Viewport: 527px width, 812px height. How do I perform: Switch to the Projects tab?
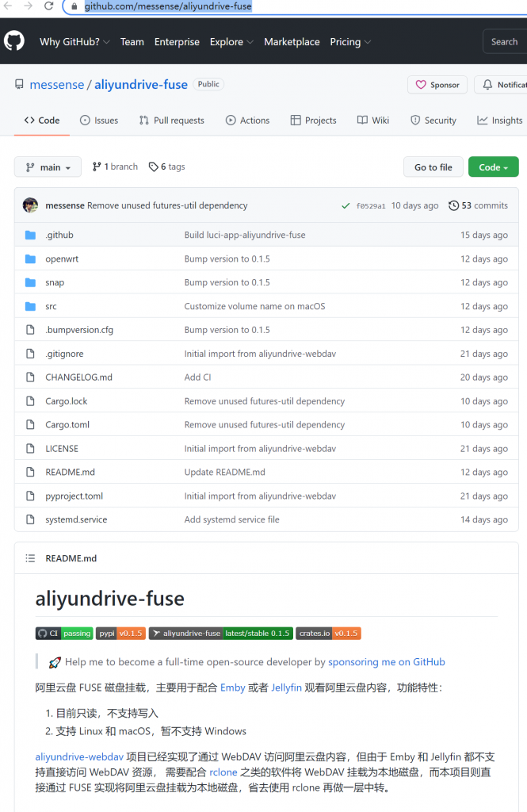tap(313, 121)
